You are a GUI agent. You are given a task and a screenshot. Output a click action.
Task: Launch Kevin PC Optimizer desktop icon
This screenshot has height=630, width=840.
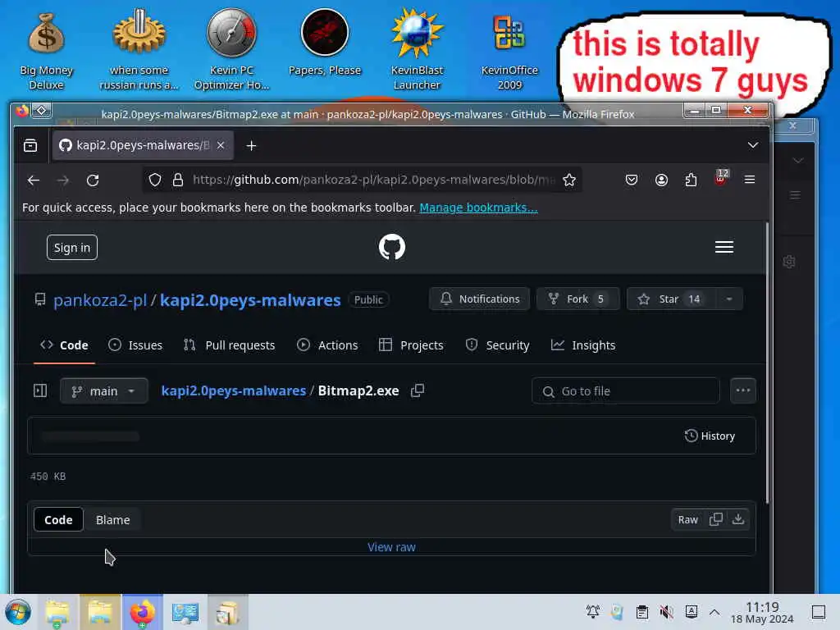[231, 51]
